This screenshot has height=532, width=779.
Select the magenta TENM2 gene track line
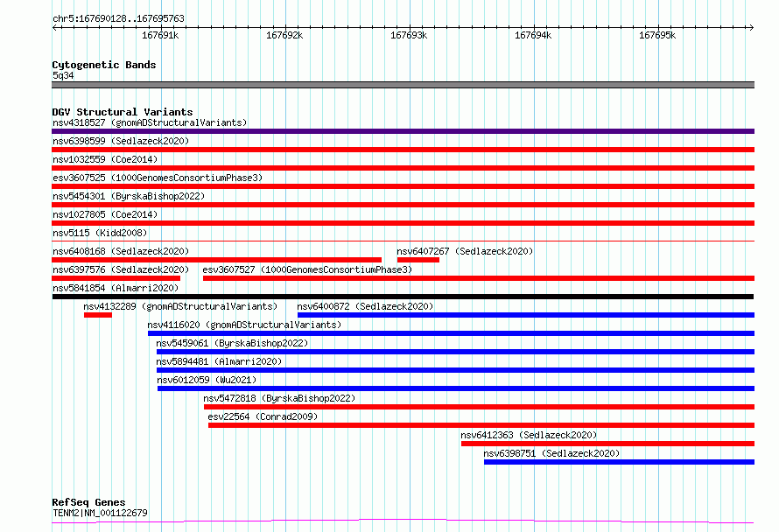tap(403, 521)
